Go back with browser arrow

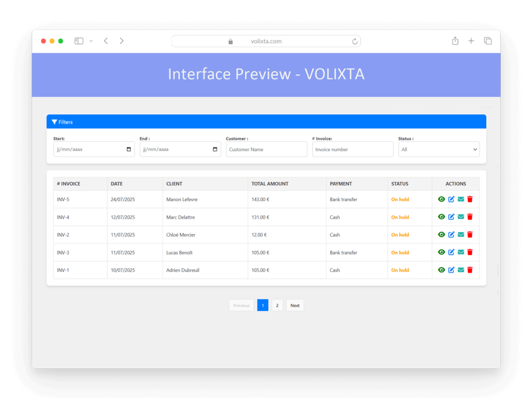click(x=106, y=41)
